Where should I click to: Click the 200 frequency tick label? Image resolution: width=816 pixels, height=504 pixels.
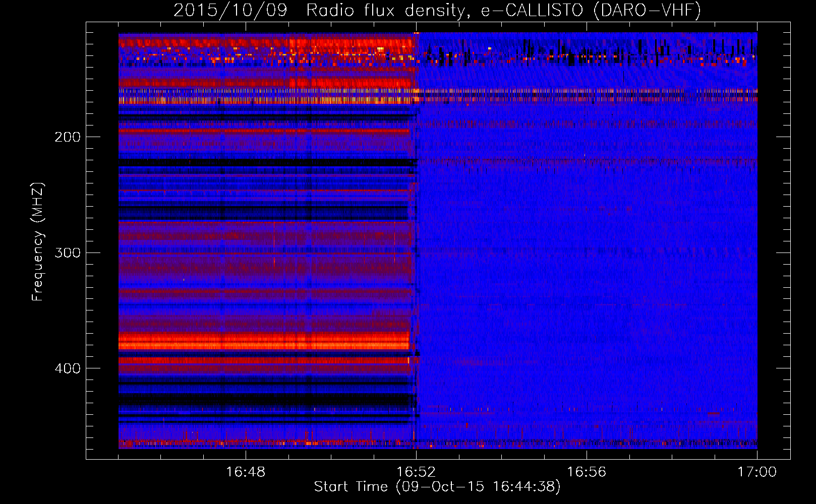point(68,137)
